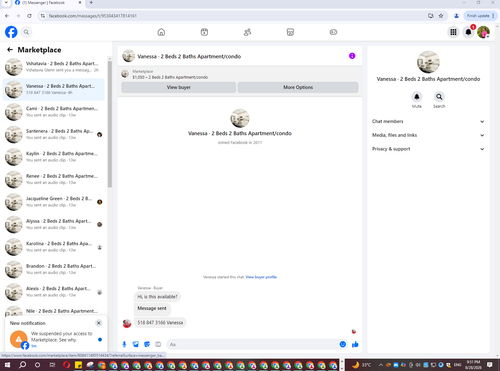Attach a photo with the image icon
This screenshot has height=371, width=500.
[x=136, y=344]
